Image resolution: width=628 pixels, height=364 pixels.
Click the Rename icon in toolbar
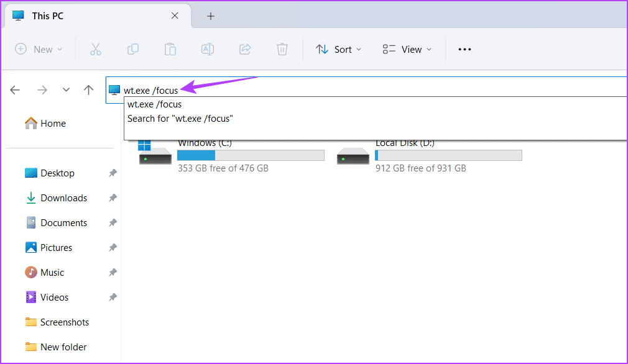coord(208,49)
